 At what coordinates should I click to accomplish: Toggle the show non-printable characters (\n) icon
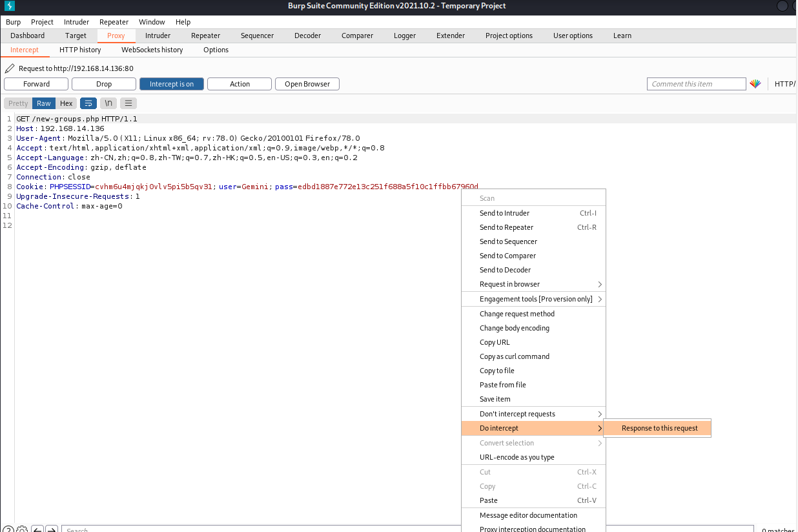click(x=108, y=103)
